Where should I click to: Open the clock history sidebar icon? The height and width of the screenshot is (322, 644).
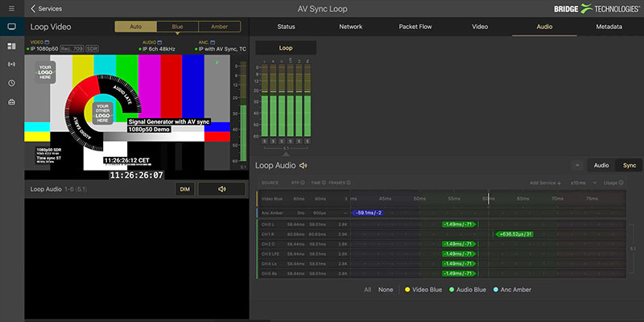(11, 83)
